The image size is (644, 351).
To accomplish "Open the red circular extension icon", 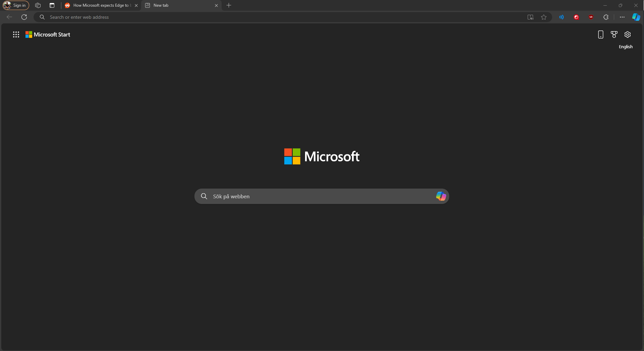I will point(577,17).
